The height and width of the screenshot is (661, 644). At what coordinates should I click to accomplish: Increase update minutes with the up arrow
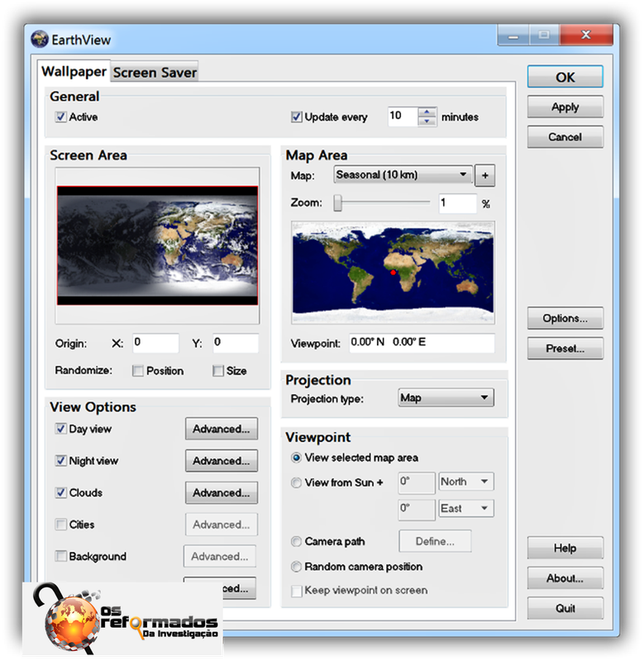click(x=427, y=112)
